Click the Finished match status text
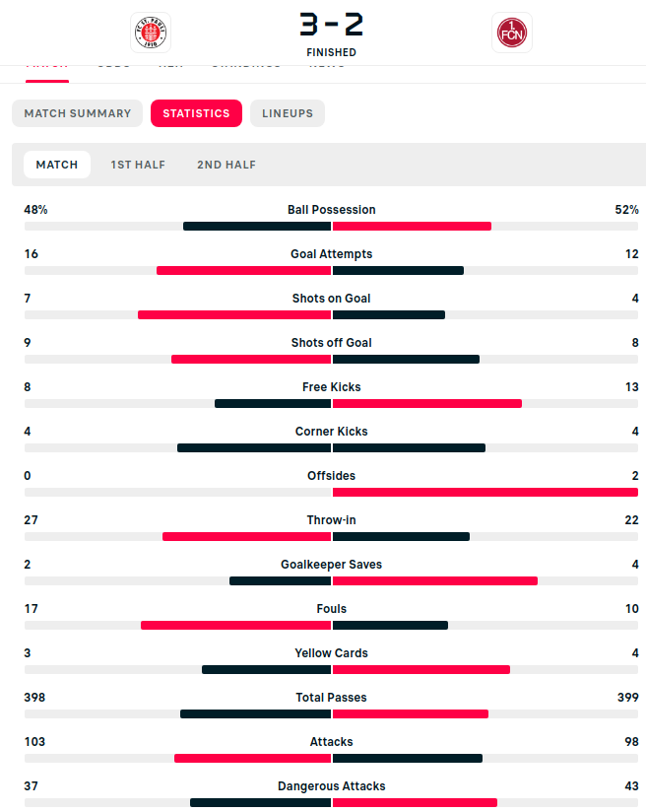This screenshot has height=812, width=646. click(331, 52)
